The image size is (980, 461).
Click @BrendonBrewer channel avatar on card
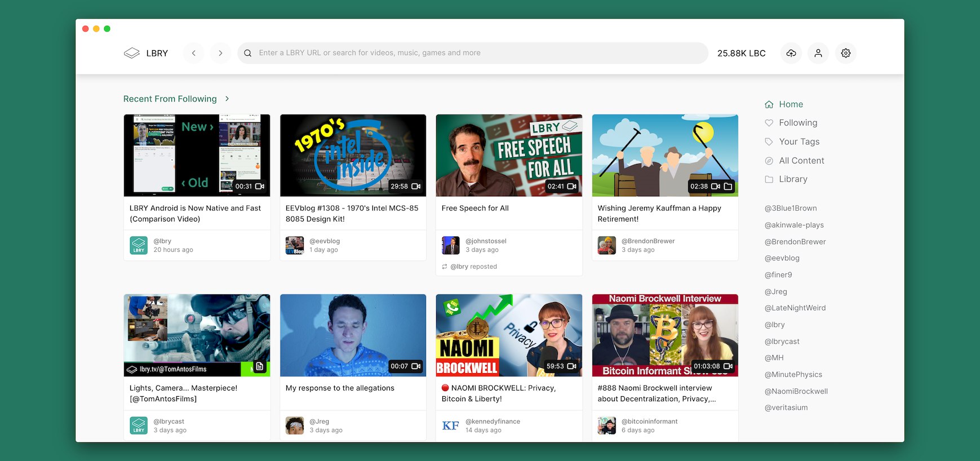[x=607, y=245]
